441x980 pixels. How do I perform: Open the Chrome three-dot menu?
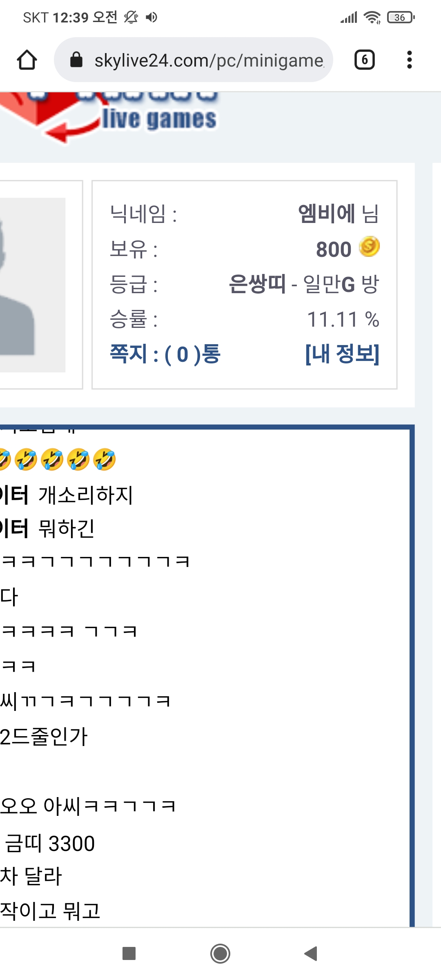pyautogui.click(x=409, y=60)
